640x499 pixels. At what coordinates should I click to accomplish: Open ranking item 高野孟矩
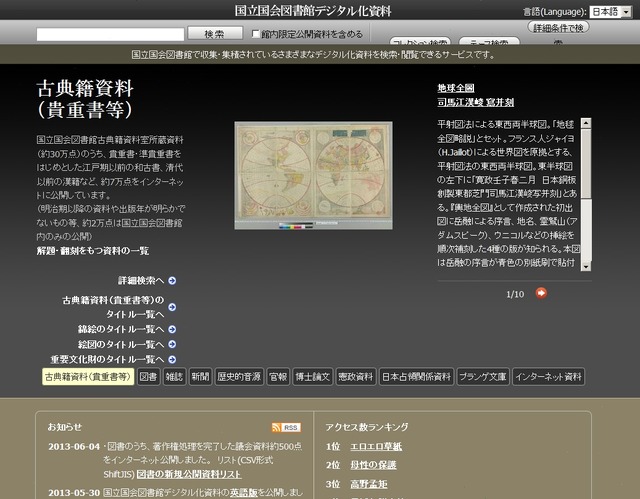coord(369,484)
